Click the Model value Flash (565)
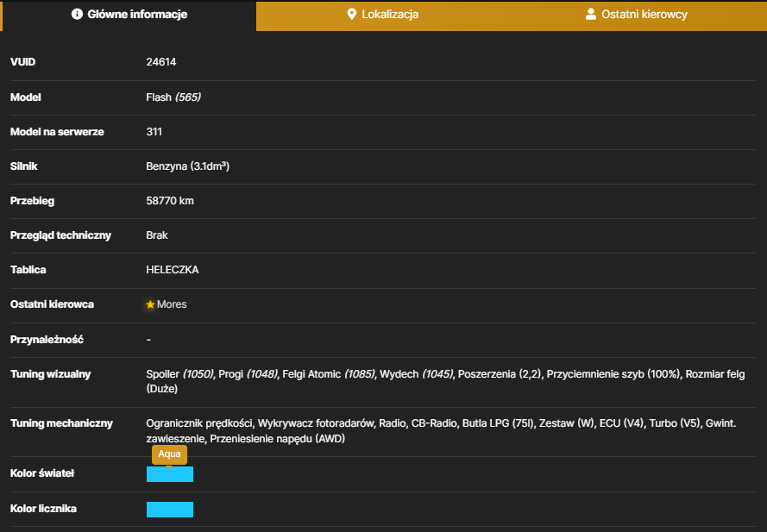This screenshot has width=767, height=532. (173, 97)
